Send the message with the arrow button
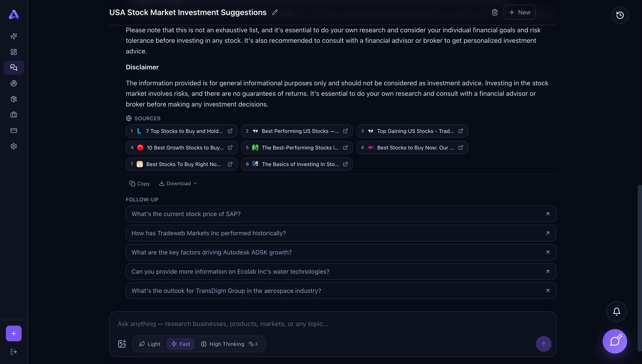 (x=544, y=344)
